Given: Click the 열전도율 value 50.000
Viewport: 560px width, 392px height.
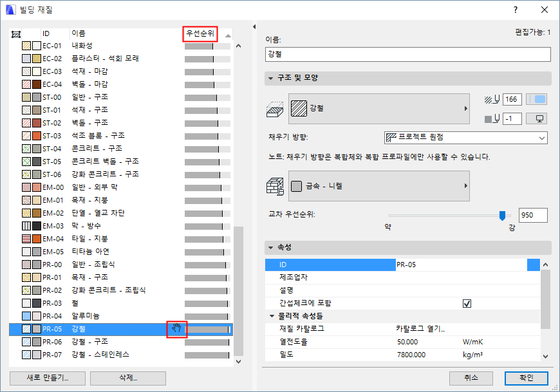Looking at the screenshot, I should point(407,342).
